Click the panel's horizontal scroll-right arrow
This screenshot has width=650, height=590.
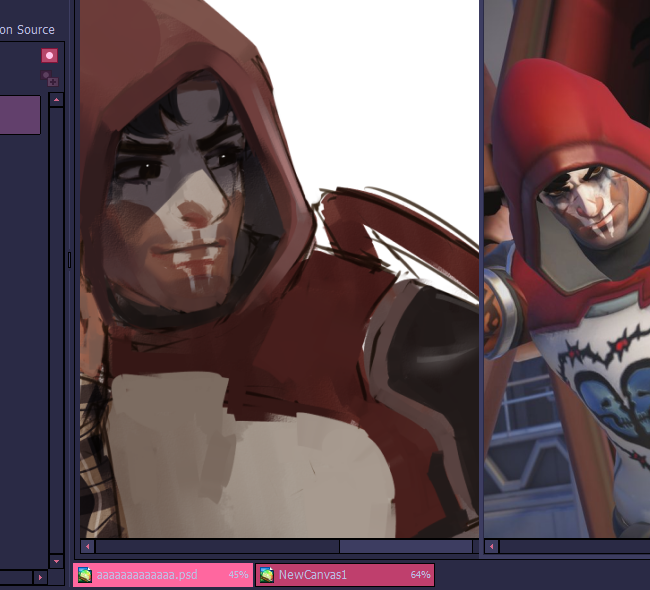coord(40,577)
